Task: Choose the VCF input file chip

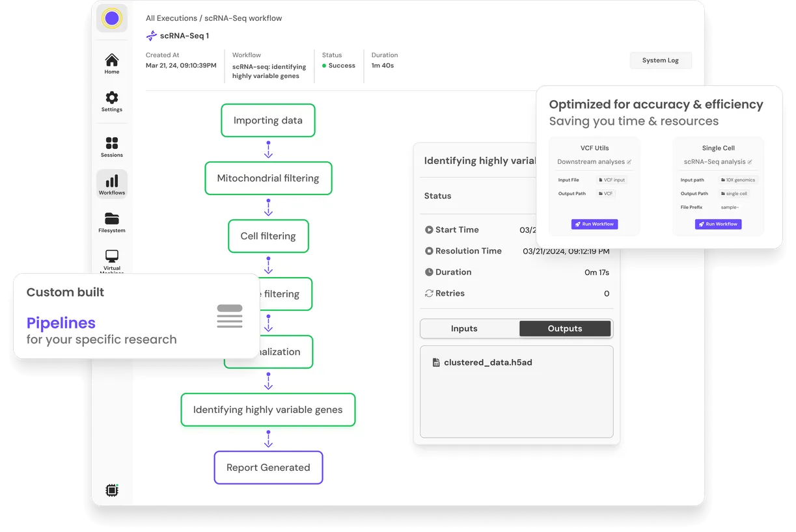Action: coord(611,180)
